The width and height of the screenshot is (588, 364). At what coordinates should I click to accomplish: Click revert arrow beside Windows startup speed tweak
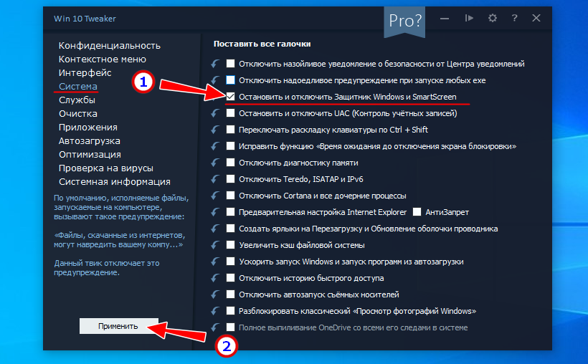[215, 262]
